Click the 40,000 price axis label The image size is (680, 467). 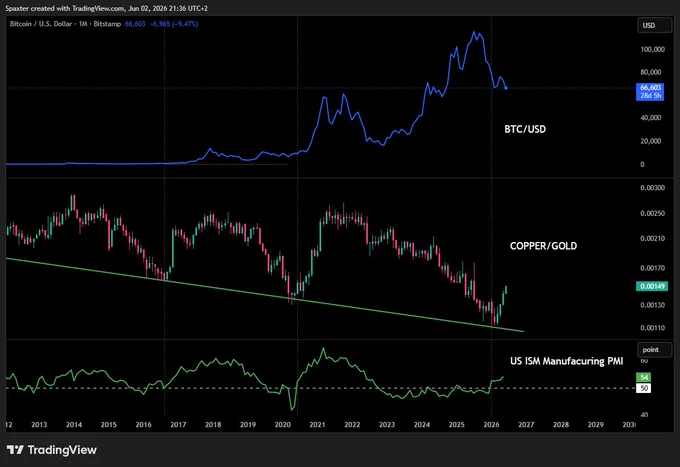pos(651,118)
